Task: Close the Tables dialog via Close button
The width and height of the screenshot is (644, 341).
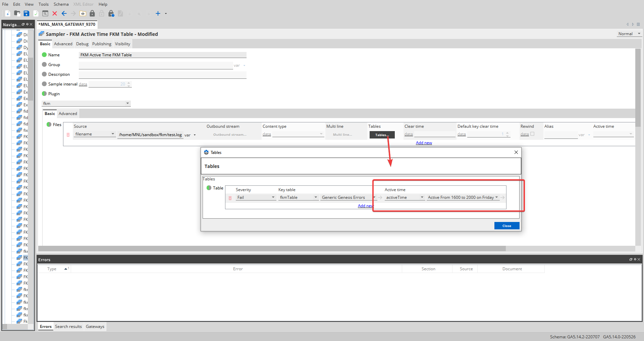Action: point(506,225)
